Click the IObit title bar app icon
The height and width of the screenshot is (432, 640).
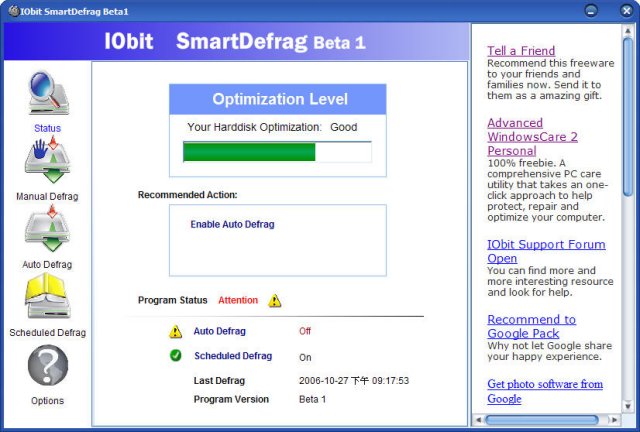pyautogui.click(x=13, y=10)
